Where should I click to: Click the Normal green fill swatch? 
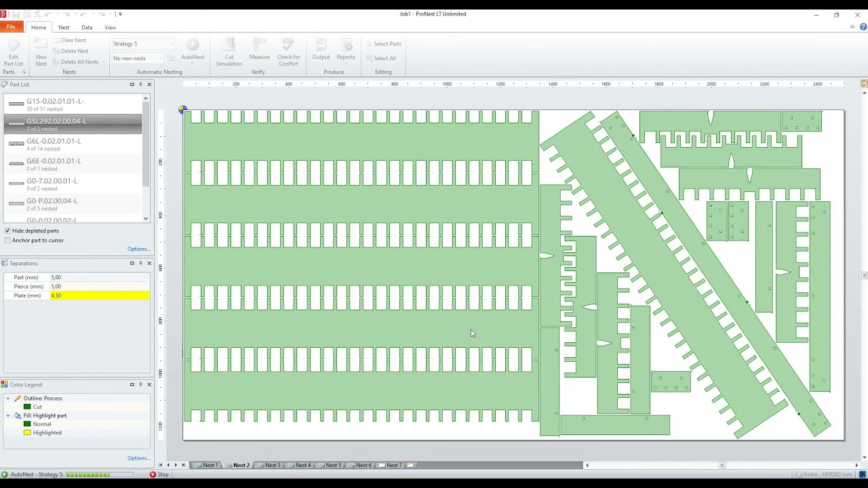click(x=27, y=424)
